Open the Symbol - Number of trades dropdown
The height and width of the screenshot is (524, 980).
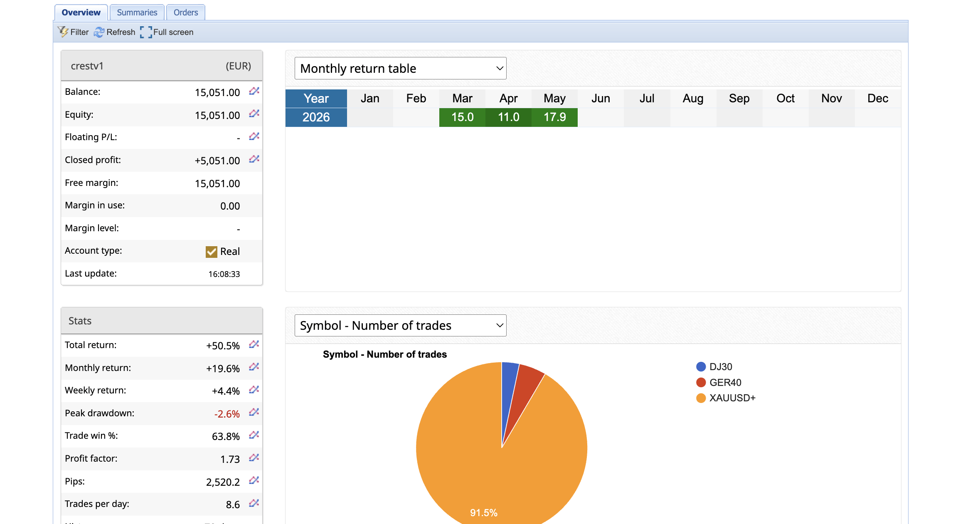coord(400,325)
